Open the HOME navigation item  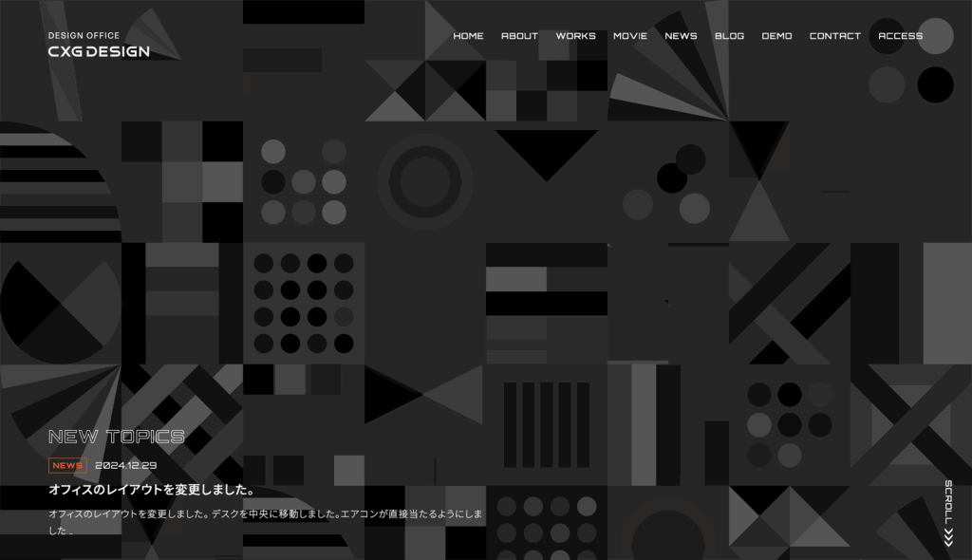(x=468, y=36)
